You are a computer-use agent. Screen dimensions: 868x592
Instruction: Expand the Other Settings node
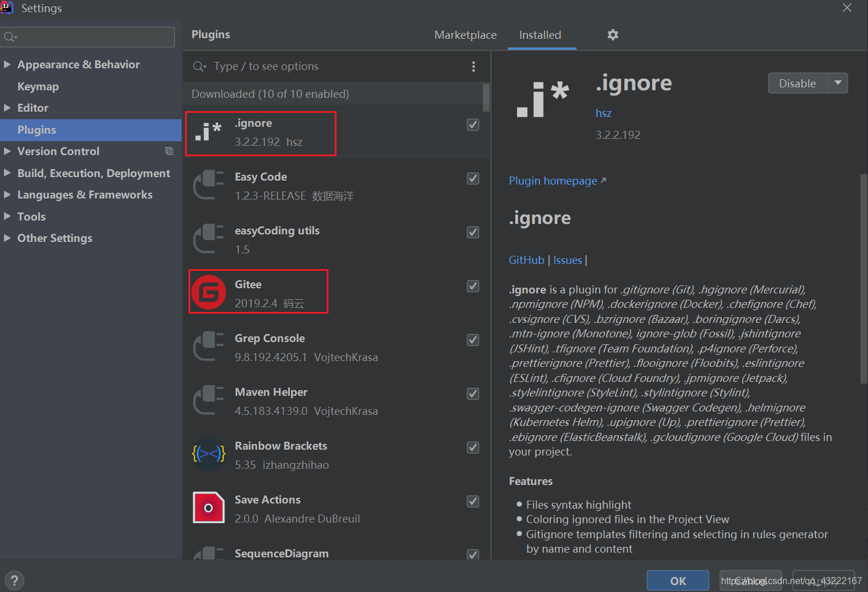[8, 238]
